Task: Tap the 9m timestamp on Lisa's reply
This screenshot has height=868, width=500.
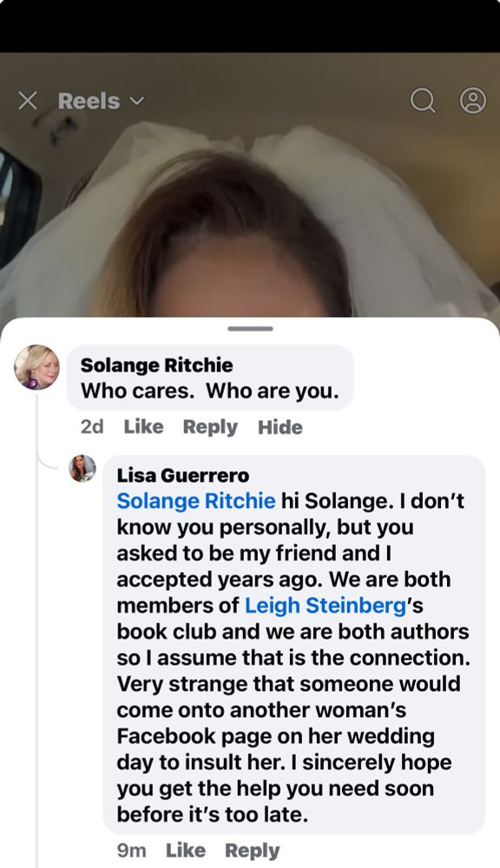Action: point(132,851)
